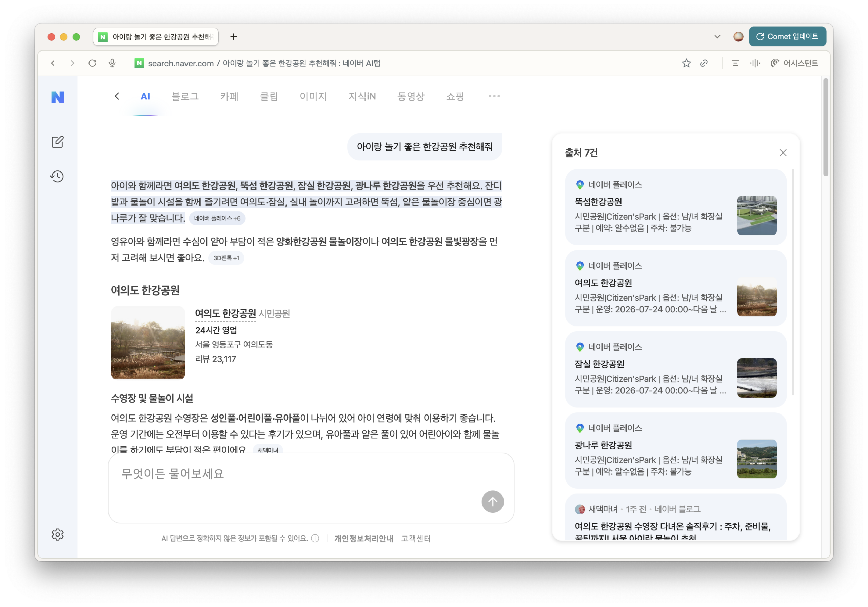Click the user query bubble 아이랑 놀기 좋은 한강공원 추천해줘
Image resolution: width=868 pixels, height=607 pixels.
[425, 147]
